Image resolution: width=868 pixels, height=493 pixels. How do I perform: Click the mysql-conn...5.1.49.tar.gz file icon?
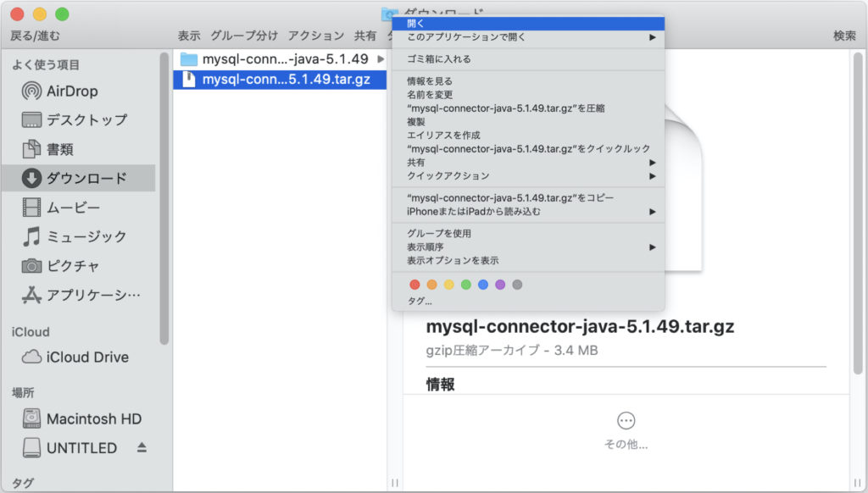coord(189,80)
